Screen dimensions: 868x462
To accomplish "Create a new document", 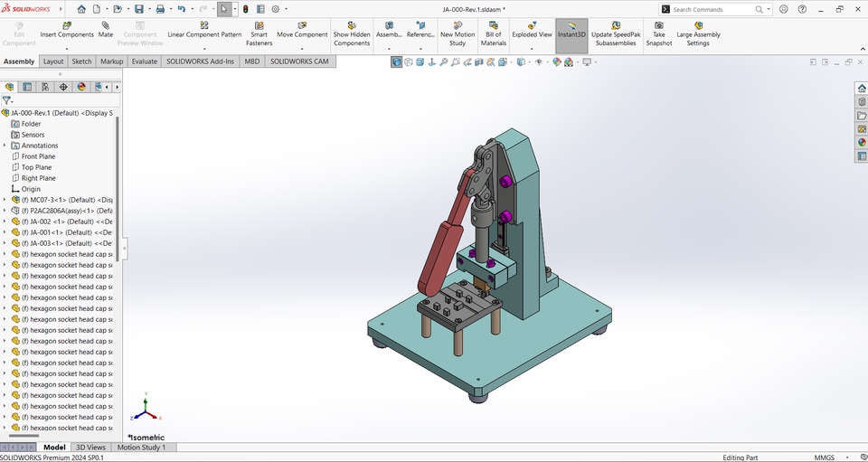I will coord(97,9).
